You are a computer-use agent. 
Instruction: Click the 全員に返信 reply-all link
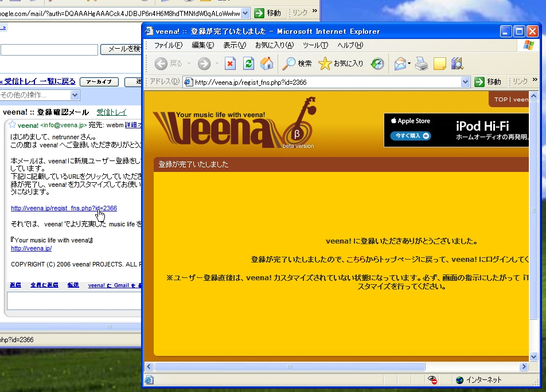[x=44, y=285]
